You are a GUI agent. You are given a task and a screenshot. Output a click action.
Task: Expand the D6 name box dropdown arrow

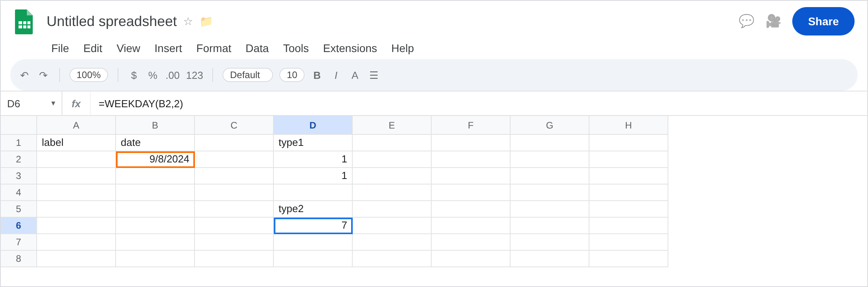[53, 103]
